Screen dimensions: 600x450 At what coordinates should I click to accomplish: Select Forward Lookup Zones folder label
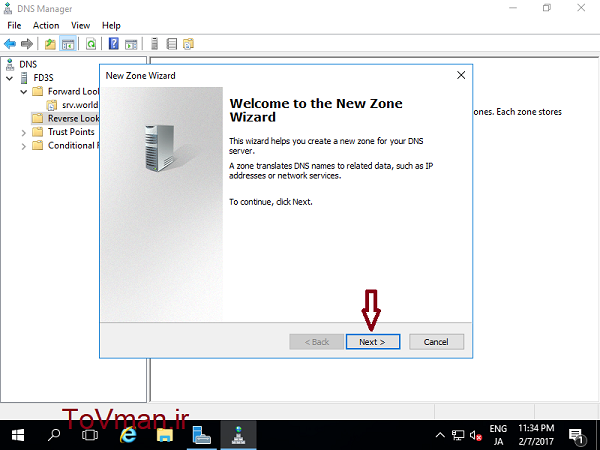[73, 91]
